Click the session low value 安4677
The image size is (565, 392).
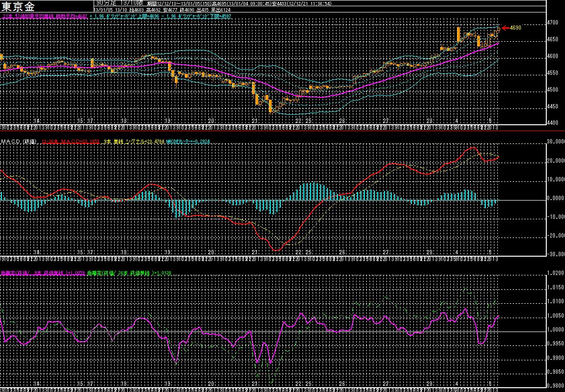[x=169, y=10]
